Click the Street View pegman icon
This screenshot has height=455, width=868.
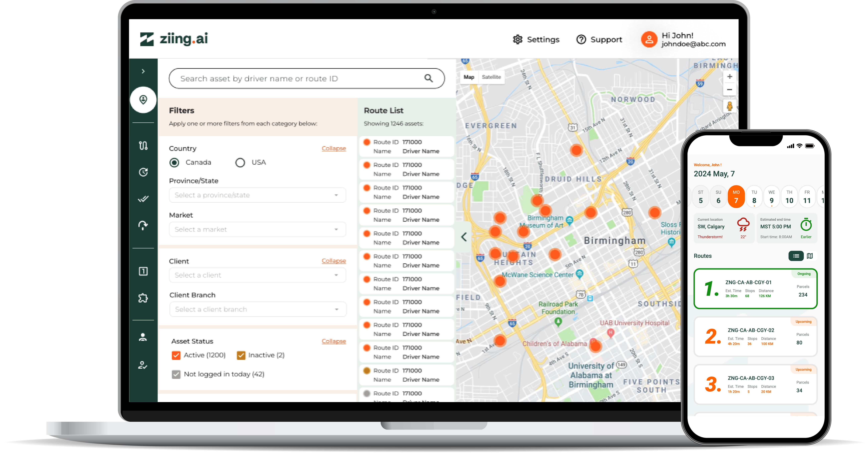coord(730,106)
